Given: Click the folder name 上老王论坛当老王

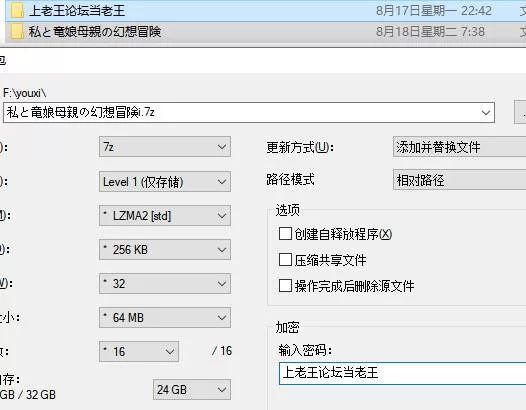Looking at the screenshot, I should tap(77, 11).
